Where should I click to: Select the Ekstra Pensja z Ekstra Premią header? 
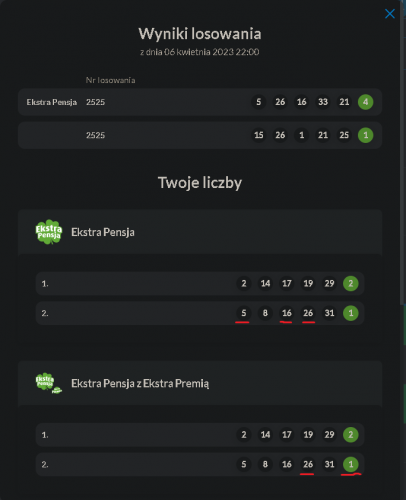point(200,383)
